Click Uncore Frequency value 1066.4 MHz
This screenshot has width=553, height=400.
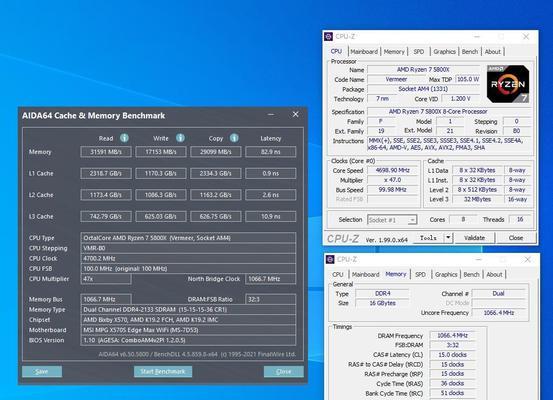[x=499, y=313]
